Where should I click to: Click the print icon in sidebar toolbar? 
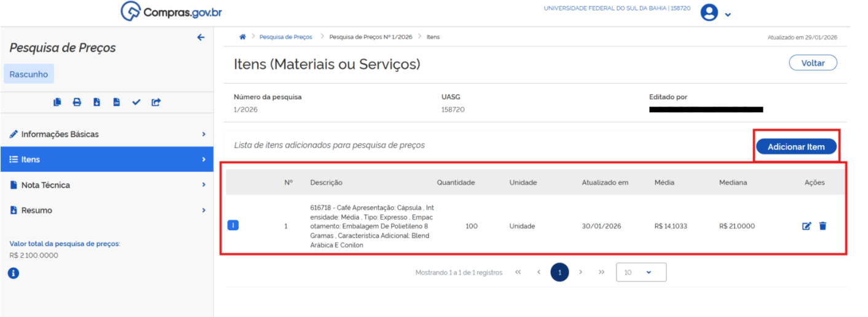tap(77, 102)
